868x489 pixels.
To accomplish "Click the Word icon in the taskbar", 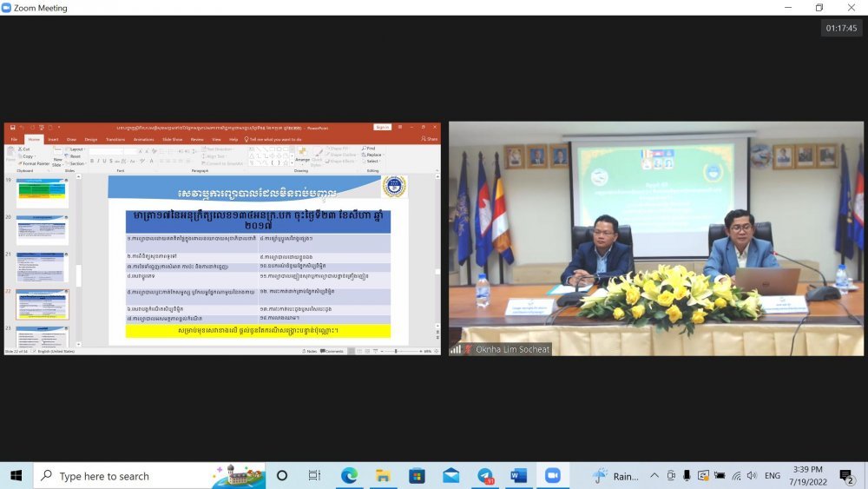I will pyautogui.click(x=518, y=476).
